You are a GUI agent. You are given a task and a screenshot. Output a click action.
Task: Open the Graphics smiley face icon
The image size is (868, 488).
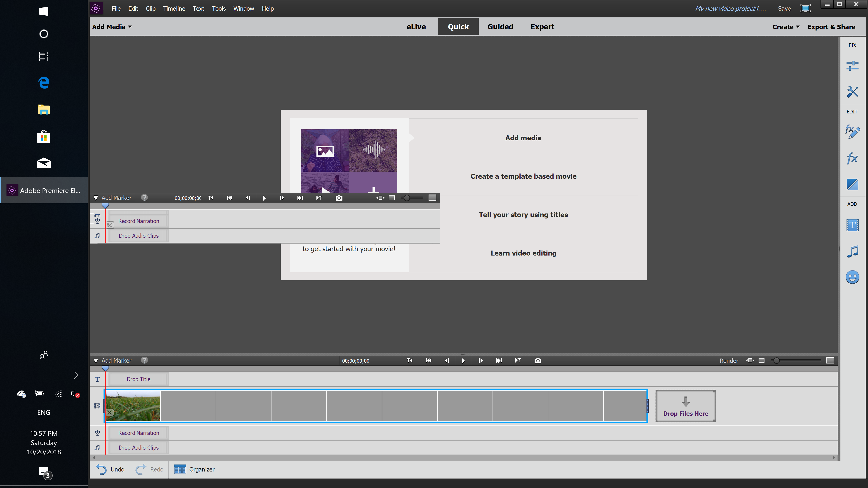[852, 277]
